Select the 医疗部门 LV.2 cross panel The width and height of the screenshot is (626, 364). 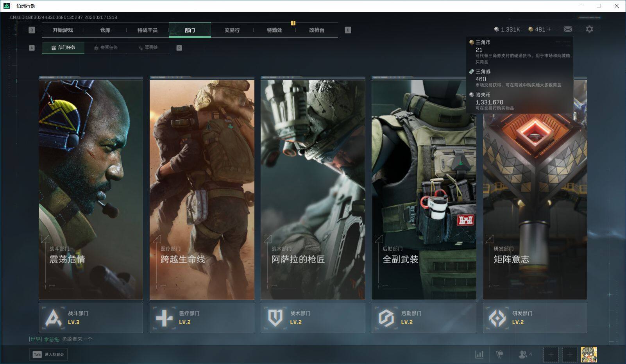202,318
